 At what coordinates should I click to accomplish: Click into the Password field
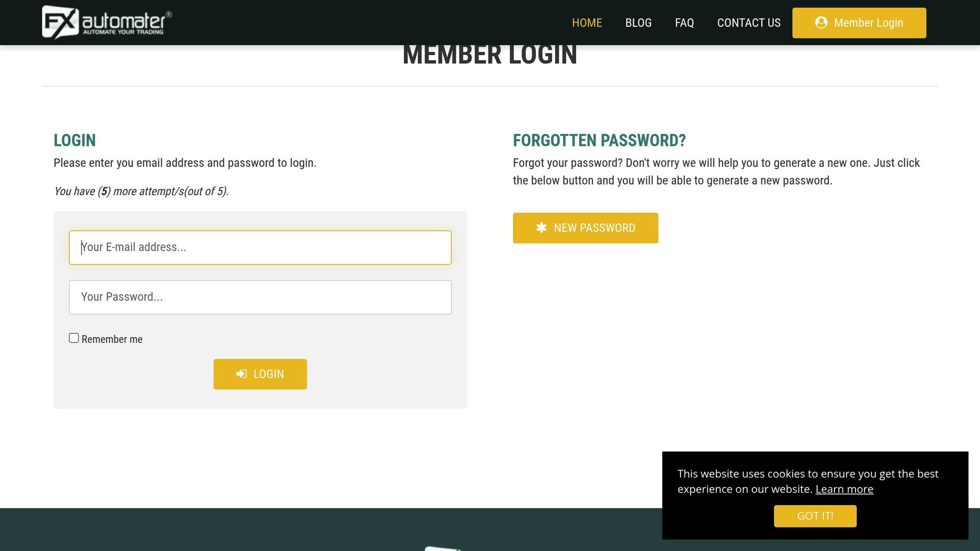pos(260,297)
